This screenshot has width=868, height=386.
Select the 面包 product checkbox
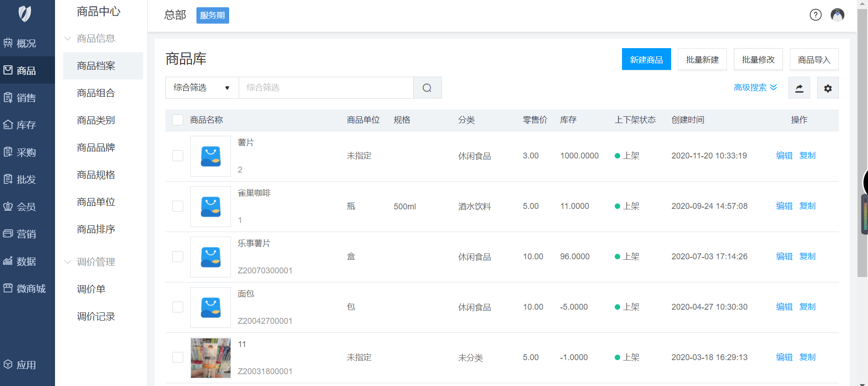tap(178, 307)
